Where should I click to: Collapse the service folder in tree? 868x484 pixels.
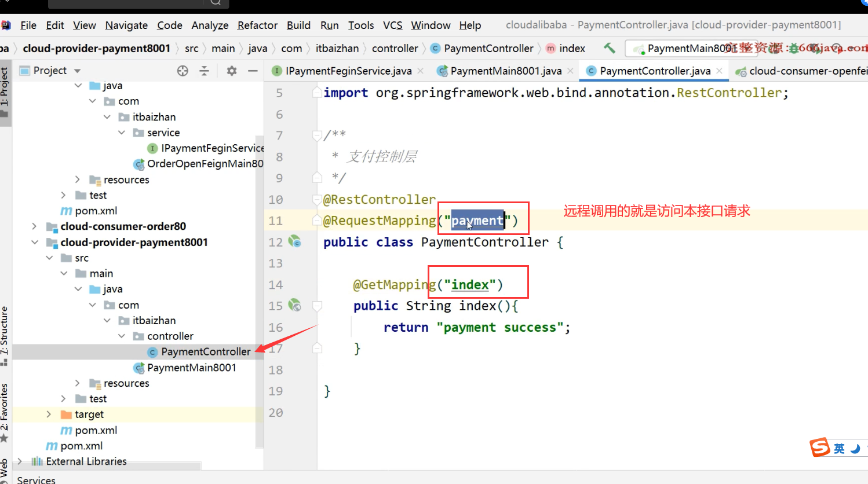[x=122, y=133]
